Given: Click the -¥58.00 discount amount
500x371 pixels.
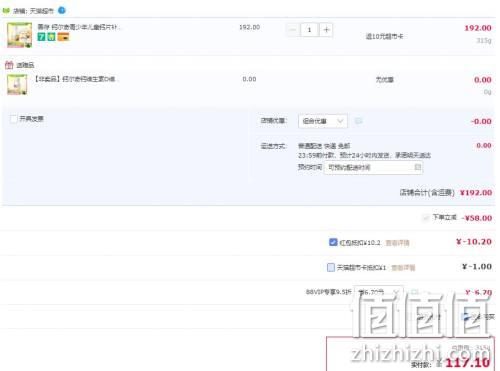Looking at the screenshot, I should [x=477, y=218].
